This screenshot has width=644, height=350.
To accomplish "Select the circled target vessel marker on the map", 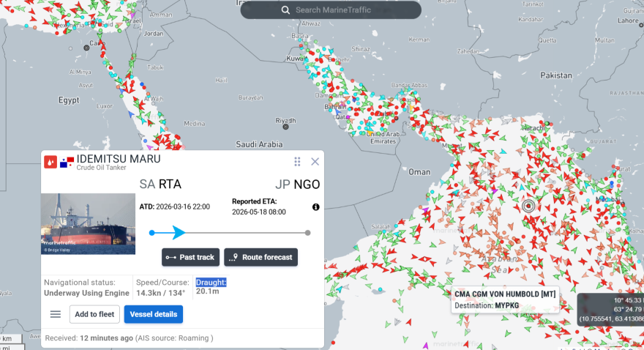I will pyautogui.click(x=529, y=206).
